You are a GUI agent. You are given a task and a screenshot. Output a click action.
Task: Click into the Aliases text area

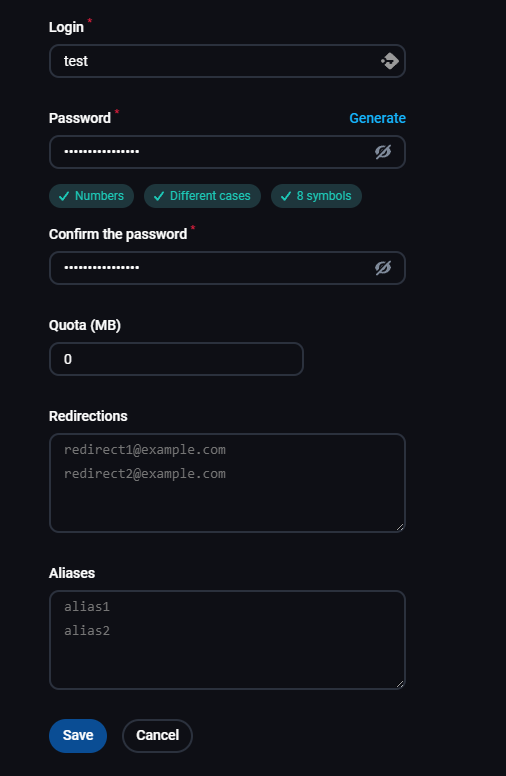tap(227, 640)
